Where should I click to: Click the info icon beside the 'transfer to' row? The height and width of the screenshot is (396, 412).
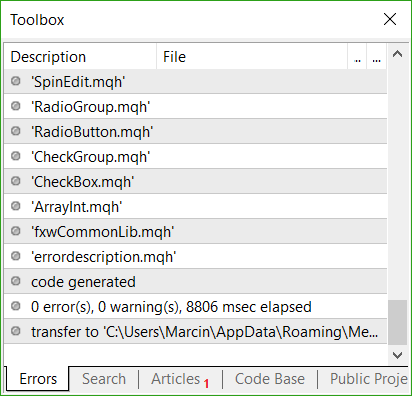pyautogui.click(x=16, y=331)
